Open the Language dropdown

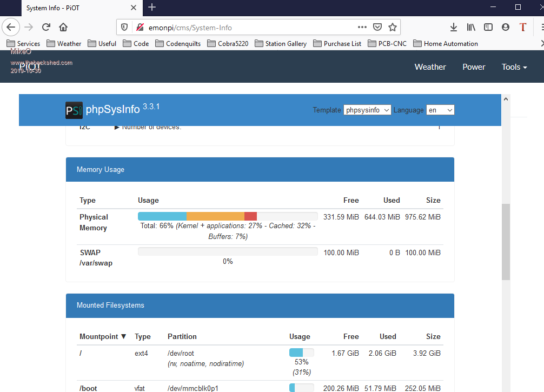click(440, 110)
